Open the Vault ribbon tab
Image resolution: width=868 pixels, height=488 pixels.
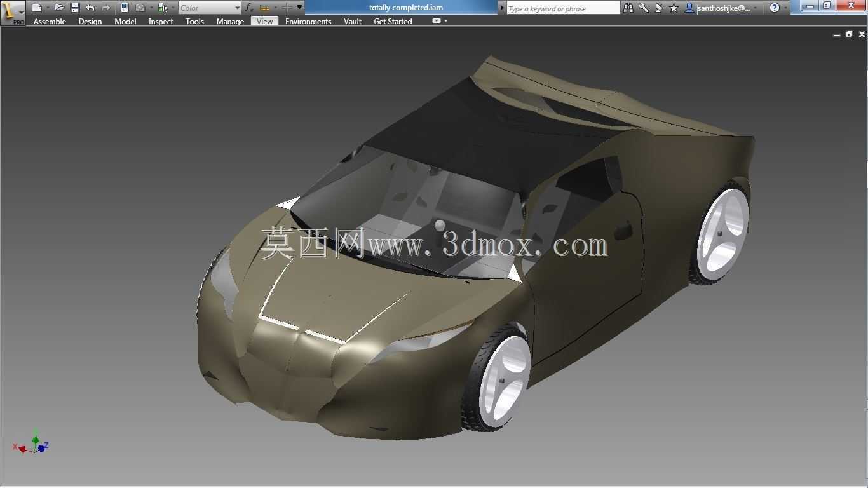point(353,21)
